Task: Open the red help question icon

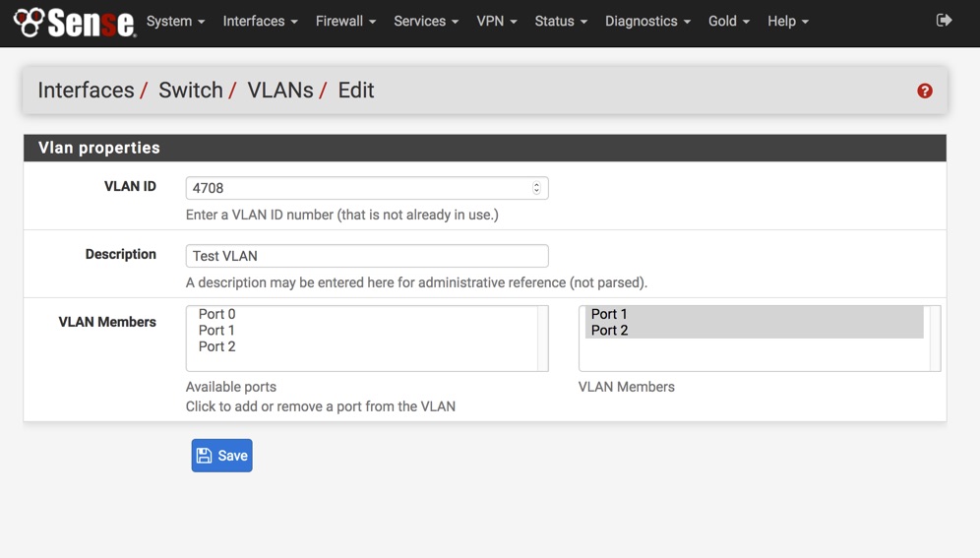Action: tap(925, 91)
